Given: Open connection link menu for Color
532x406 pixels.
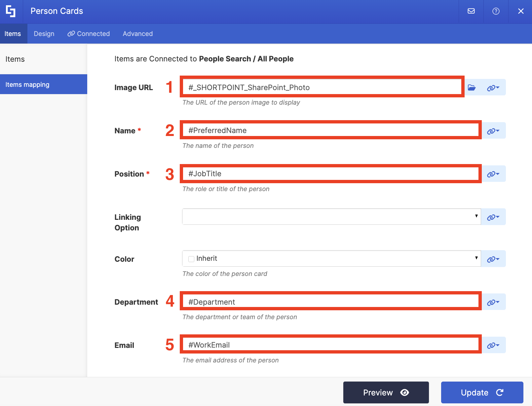Looking at the screenshot, I should [x=493, y=259].
